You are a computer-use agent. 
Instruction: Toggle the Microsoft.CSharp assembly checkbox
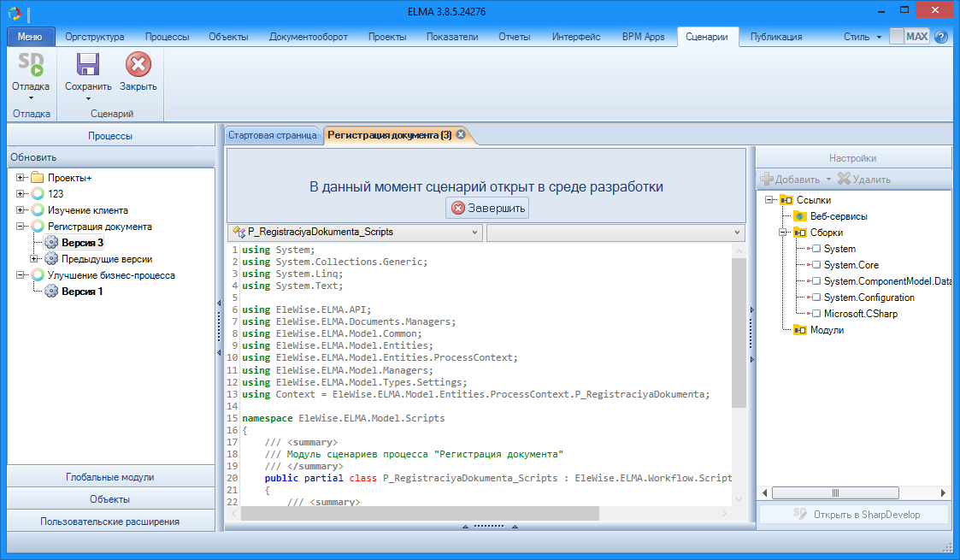tap(816, 314)
